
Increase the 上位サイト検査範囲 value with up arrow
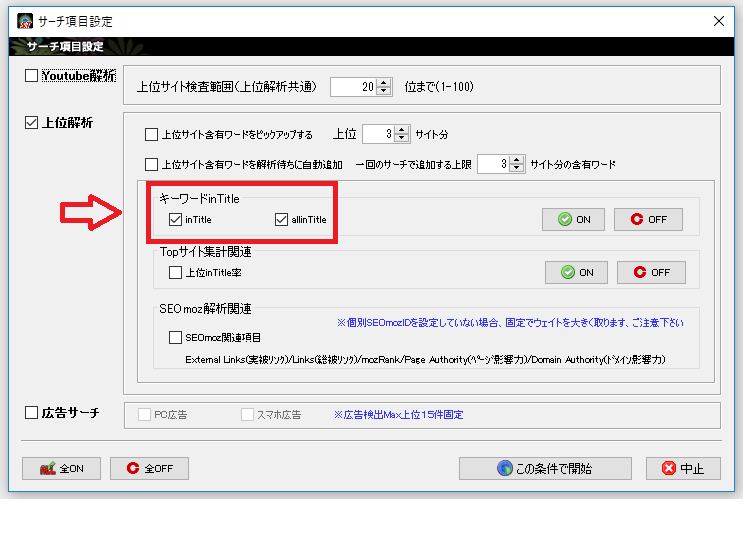click(x=384, y=83)
